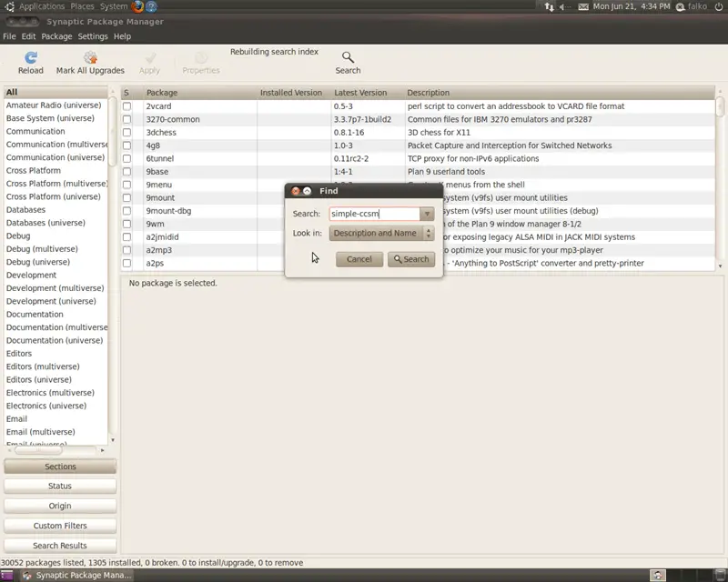This screenshot has height=582, width=728.
Task: Select the All section
Action: point(56,93)
